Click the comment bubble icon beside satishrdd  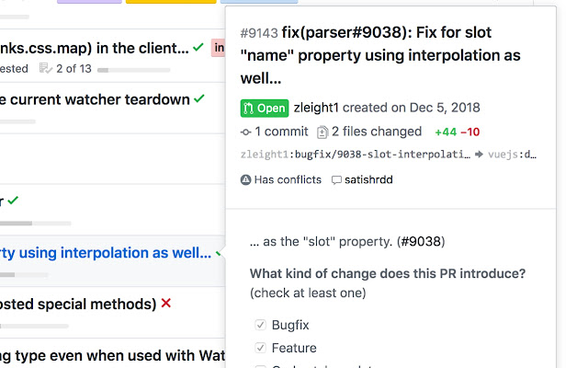(x=336, y=179)
